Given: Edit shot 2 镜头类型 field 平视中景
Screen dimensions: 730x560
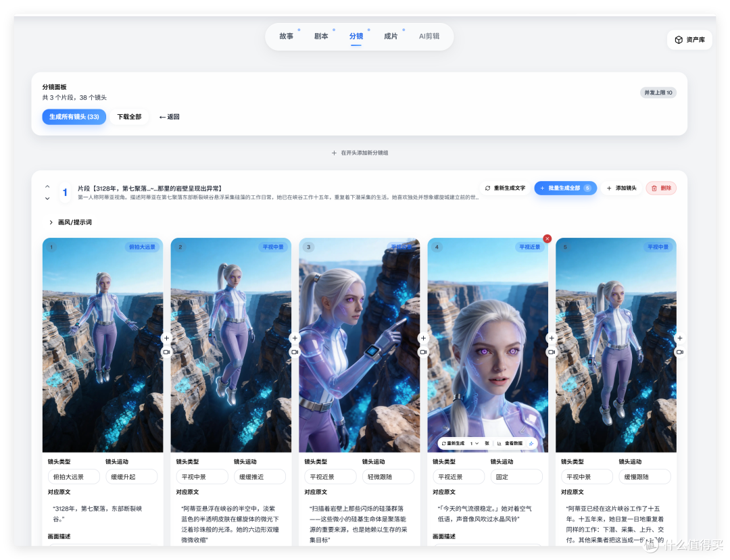Looking at the screenshot, I should click(202, 477).
